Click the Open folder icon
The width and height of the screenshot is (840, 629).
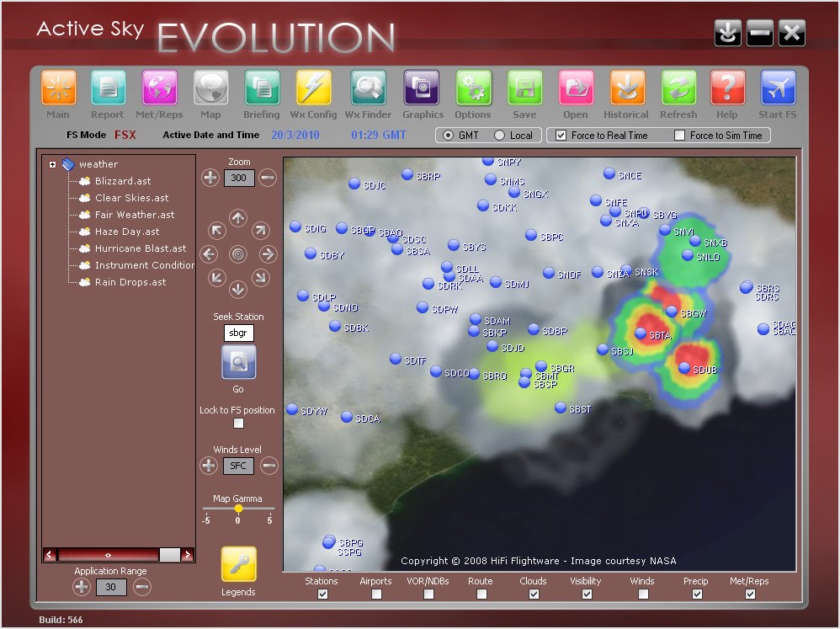tap(576, 88)
